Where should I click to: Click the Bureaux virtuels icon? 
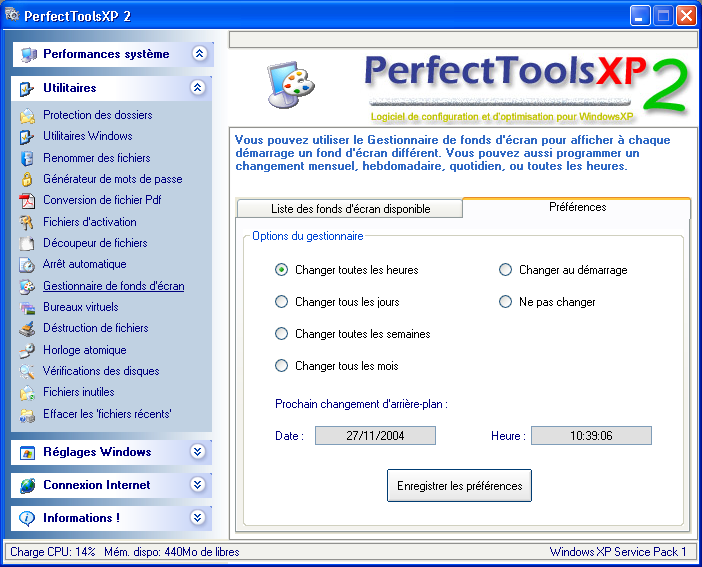click(27, 308)
